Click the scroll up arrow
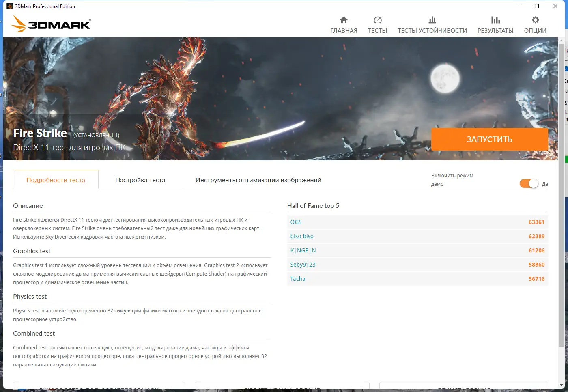The height and width of the screenshot is (392, 568). point(561,41)
